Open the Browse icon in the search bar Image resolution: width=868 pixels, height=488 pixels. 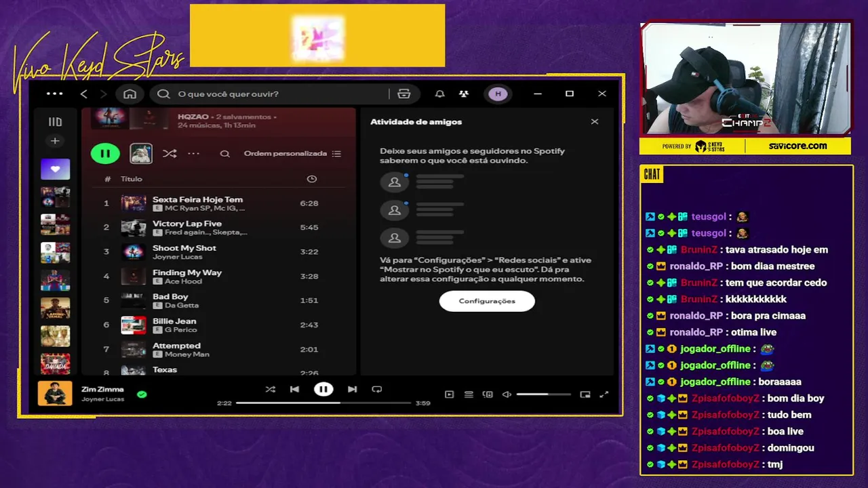pos(404,94)
